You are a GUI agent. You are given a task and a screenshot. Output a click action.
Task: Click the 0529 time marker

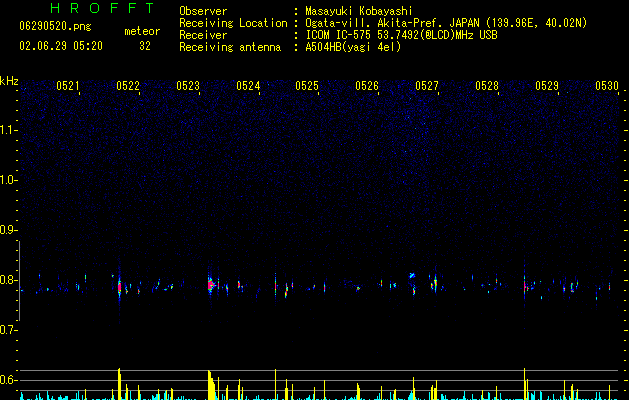coord(547,86)
